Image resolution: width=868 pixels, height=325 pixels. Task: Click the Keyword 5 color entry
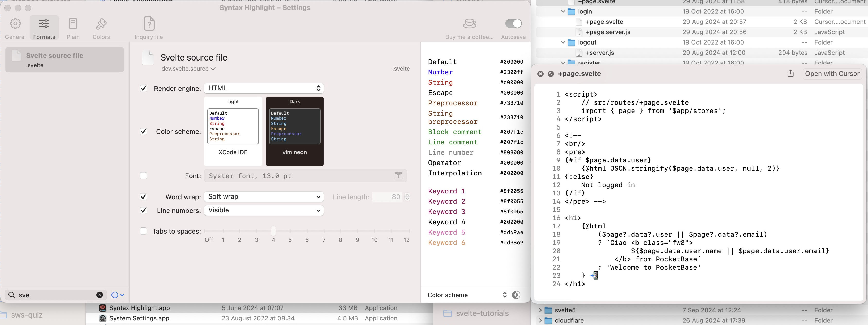[475, 232]
